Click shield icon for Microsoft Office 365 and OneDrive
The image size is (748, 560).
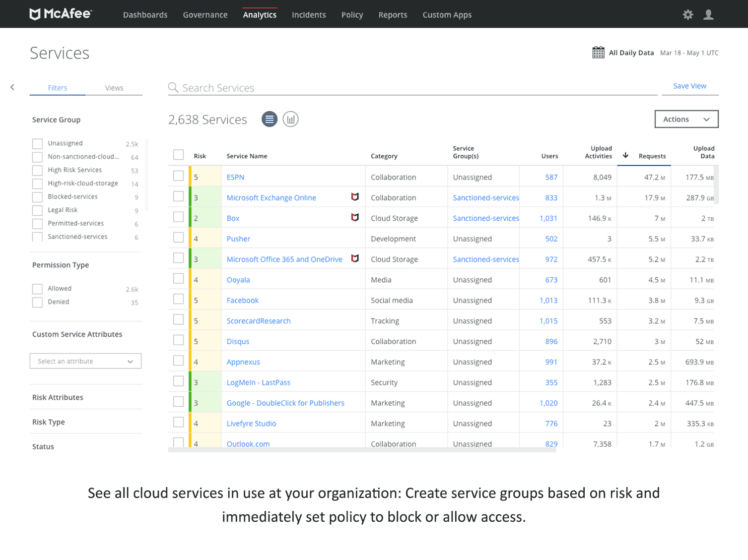point(355,258)
